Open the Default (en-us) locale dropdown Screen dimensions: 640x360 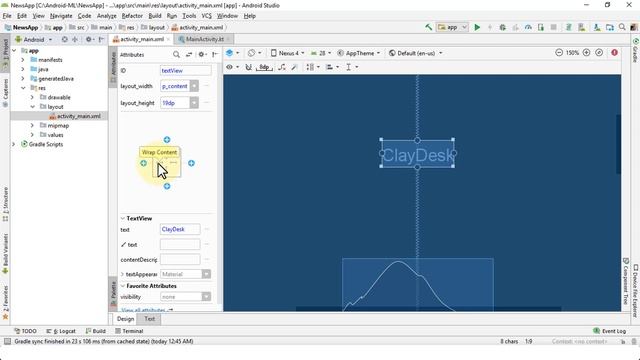click(x=416, y=53)
